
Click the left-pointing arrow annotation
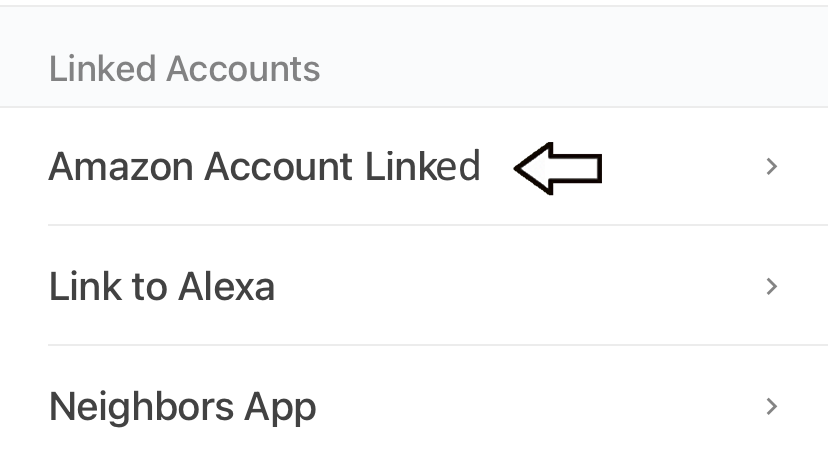558,167
